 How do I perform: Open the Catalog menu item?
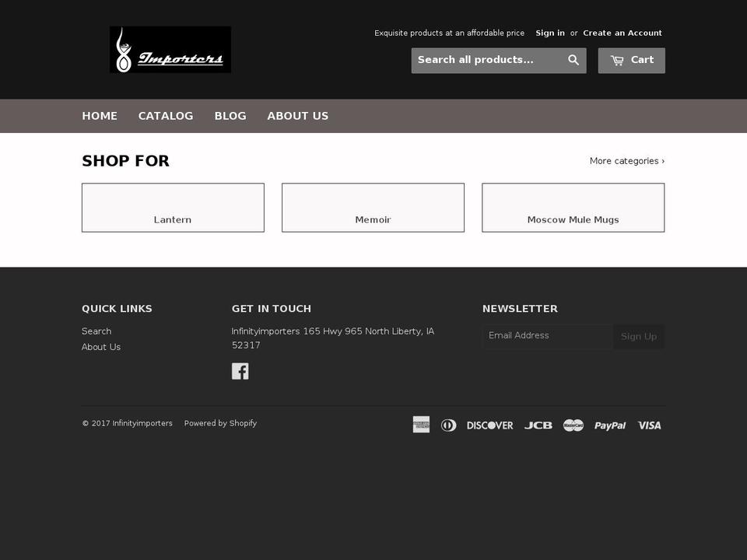(x=166, y=116)
